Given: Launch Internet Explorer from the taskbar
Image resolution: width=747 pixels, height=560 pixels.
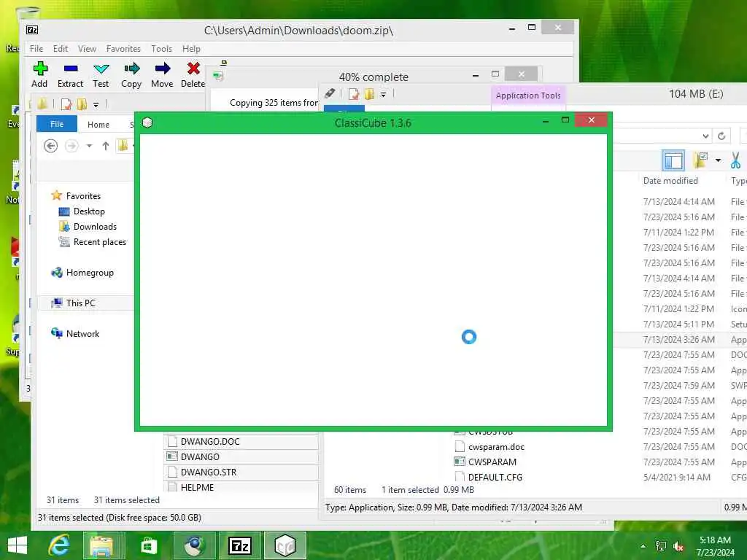Looking at the screenshot, I should click(59, 545).
